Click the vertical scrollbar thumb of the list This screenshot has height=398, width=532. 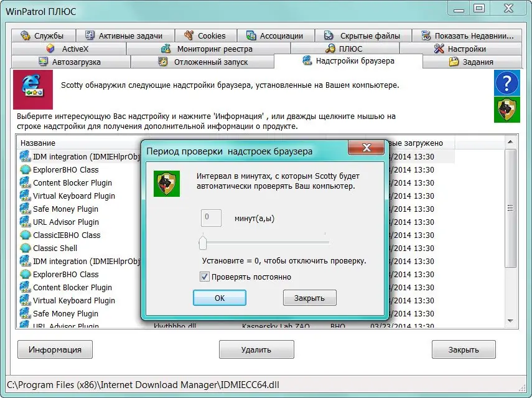click(510, 208)
